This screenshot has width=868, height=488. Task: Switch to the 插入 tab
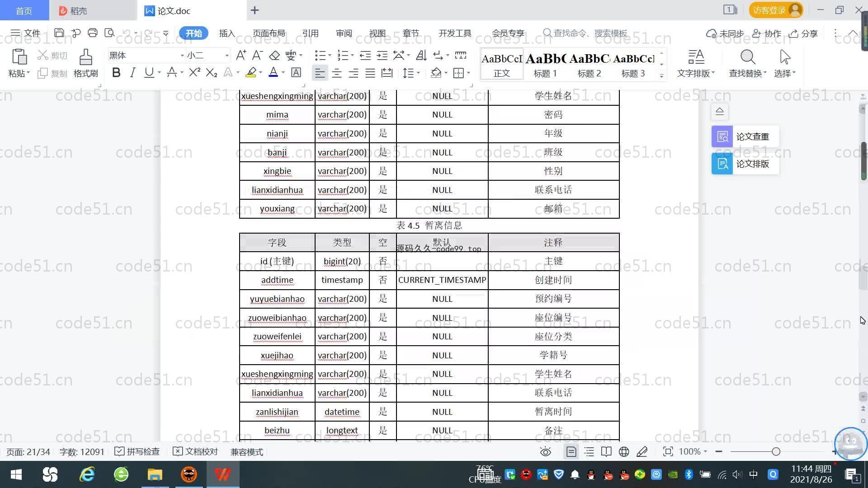tap(227, 33)
